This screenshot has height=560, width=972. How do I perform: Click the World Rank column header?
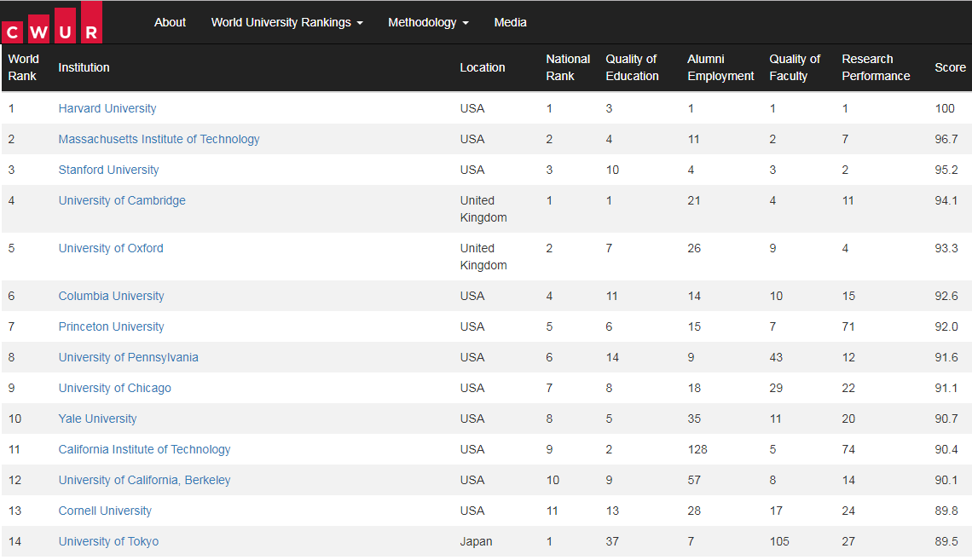click(x=24, y=67)
